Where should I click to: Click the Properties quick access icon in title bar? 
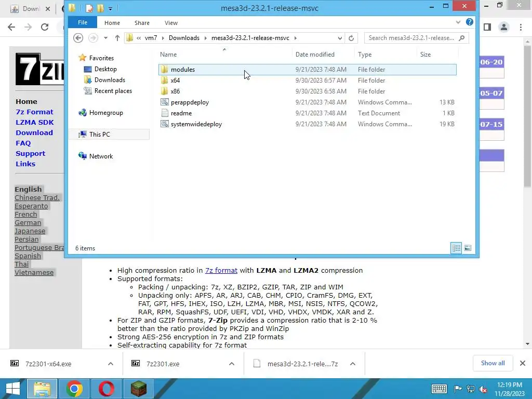click(89, 8)
